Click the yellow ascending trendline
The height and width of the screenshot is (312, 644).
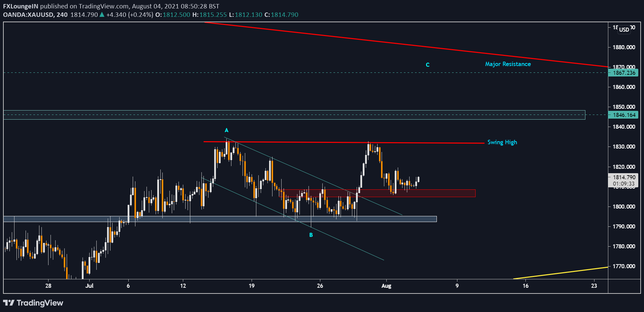pyautogui.click(x=561, y=273)
